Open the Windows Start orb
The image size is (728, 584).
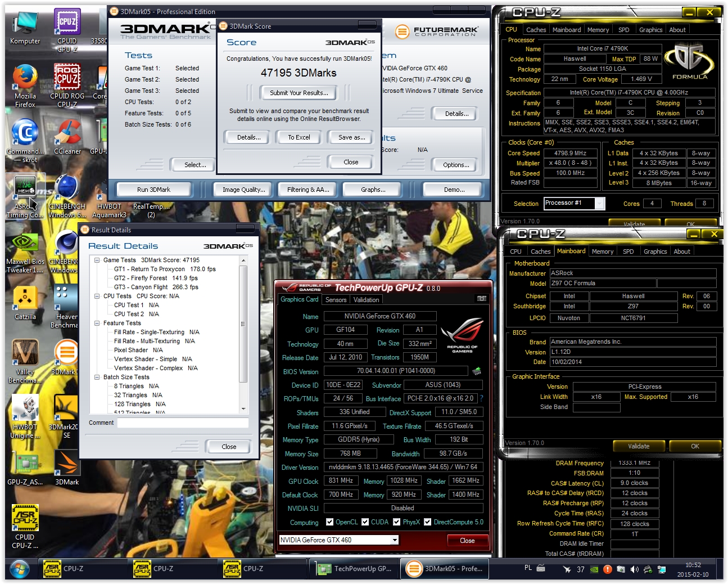[20, 569]
